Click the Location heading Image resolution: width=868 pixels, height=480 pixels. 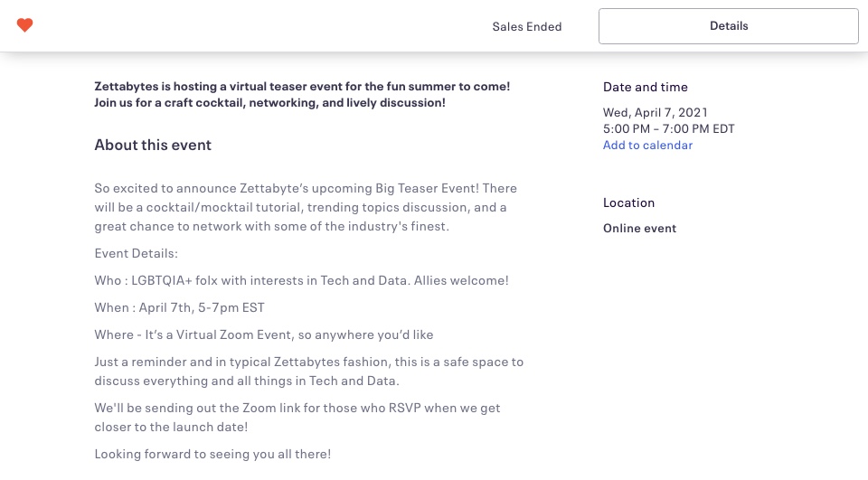click(x=628, y=202)
